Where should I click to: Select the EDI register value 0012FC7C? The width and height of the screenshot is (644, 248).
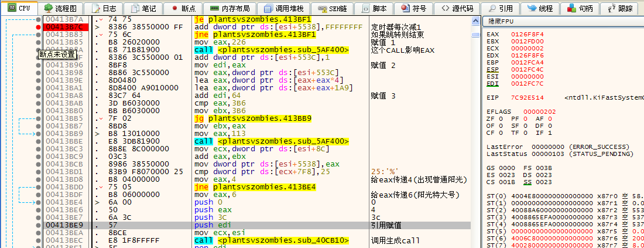[527, 84]
